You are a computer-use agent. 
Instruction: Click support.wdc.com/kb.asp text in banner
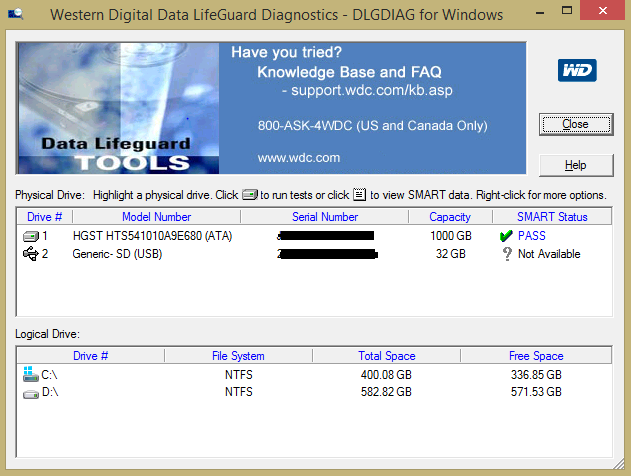pos(371,90)
